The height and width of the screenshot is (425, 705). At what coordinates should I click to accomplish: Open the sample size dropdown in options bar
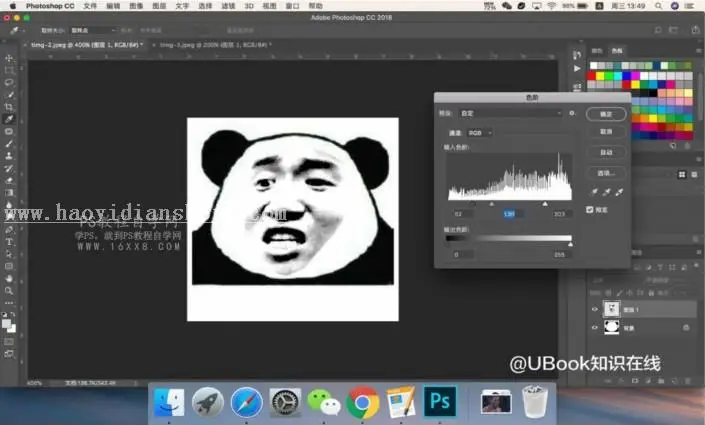93,30
